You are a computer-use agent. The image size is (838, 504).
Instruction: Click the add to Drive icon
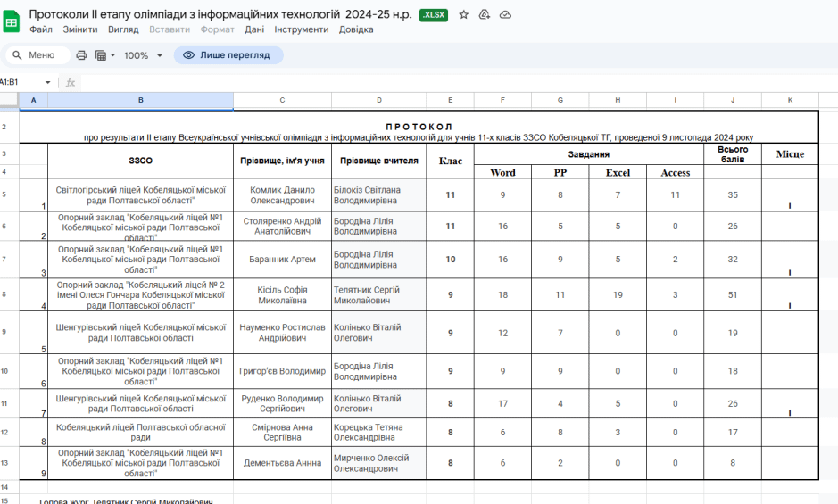[x=485, y=15]
